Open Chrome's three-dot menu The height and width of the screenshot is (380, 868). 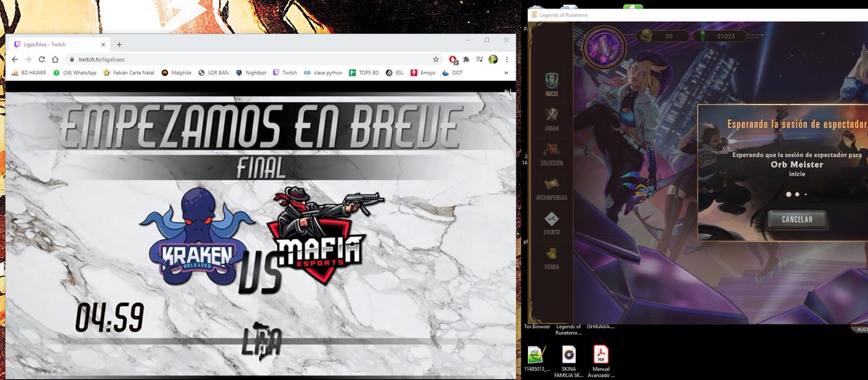506,59
